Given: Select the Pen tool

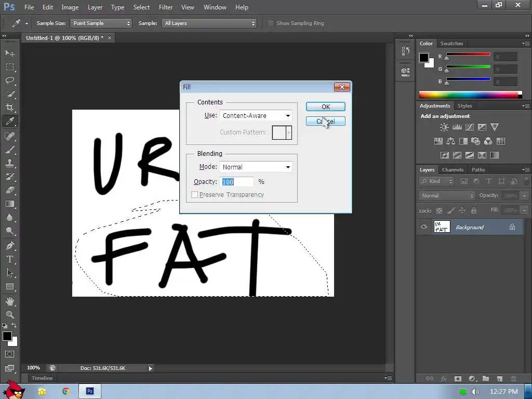Looking at the screenshot, I should tap(10, 246).
